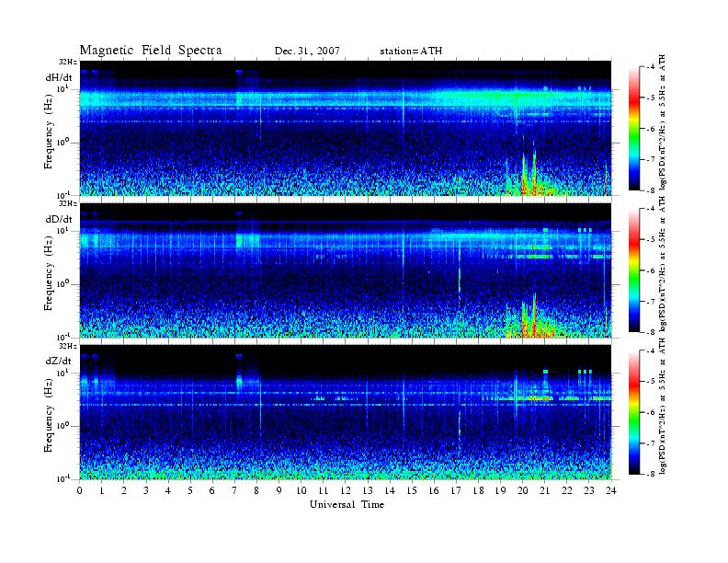Click the hour 23 tick label
Image resolution: width=728 pixels, height=563 pixels.
[589, 490]
